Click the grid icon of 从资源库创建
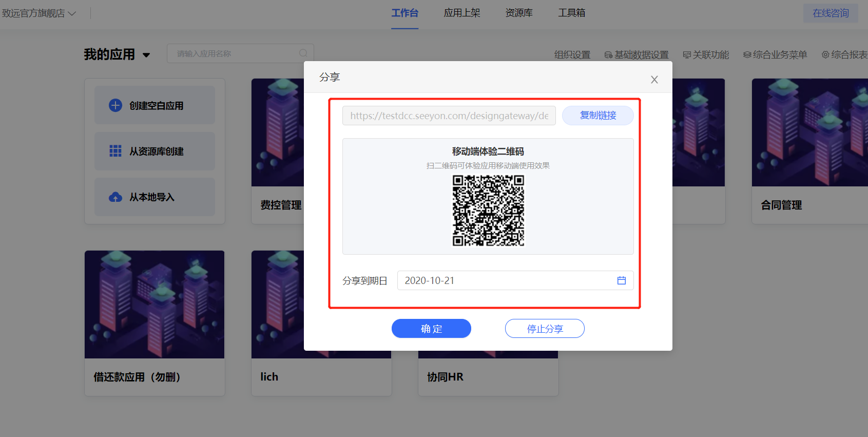The image size is (868, 437). [x=115, y=151]
